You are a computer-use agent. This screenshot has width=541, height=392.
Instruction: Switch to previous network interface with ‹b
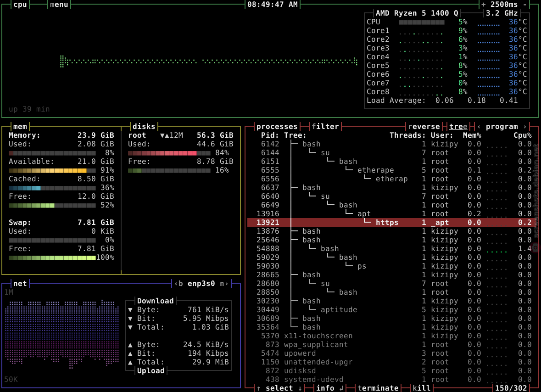[178, 284]
